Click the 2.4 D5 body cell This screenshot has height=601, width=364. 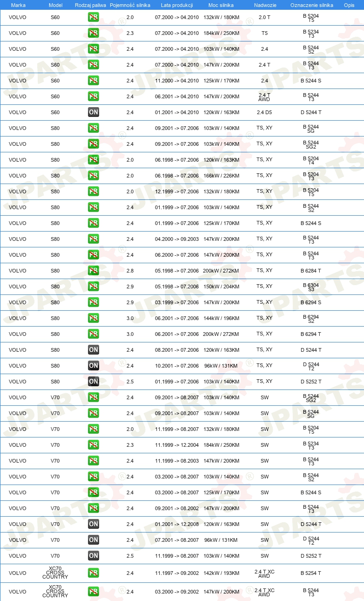(264, 113)
